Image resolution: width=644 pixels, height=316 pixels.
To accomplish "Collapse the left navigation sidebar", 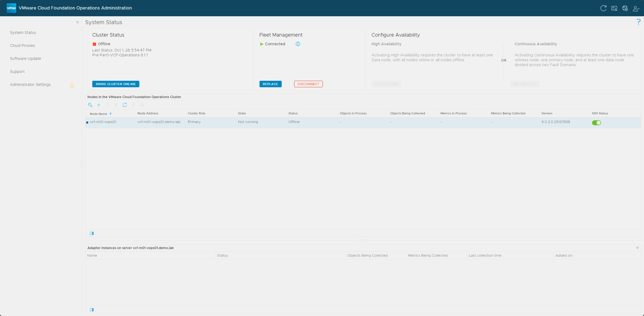I will pos(78,22).
